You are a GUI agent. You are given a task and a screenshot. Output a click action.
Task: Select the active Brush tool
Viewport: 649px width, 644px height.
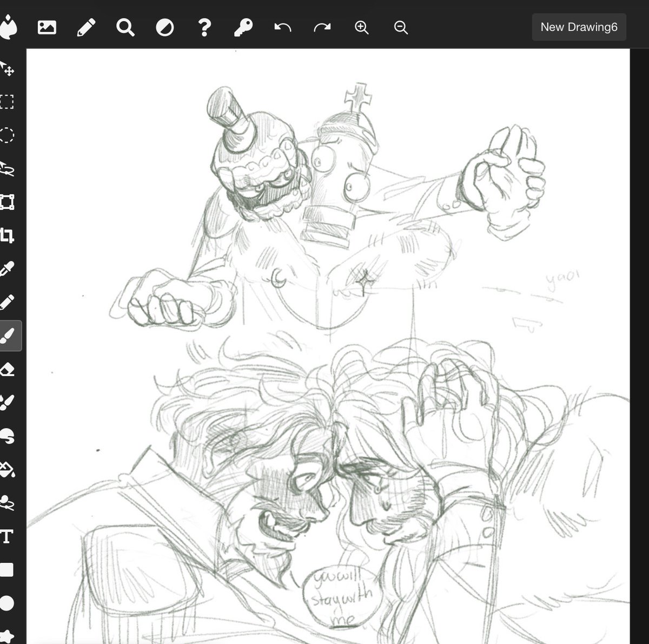click(x=8, y=336)
